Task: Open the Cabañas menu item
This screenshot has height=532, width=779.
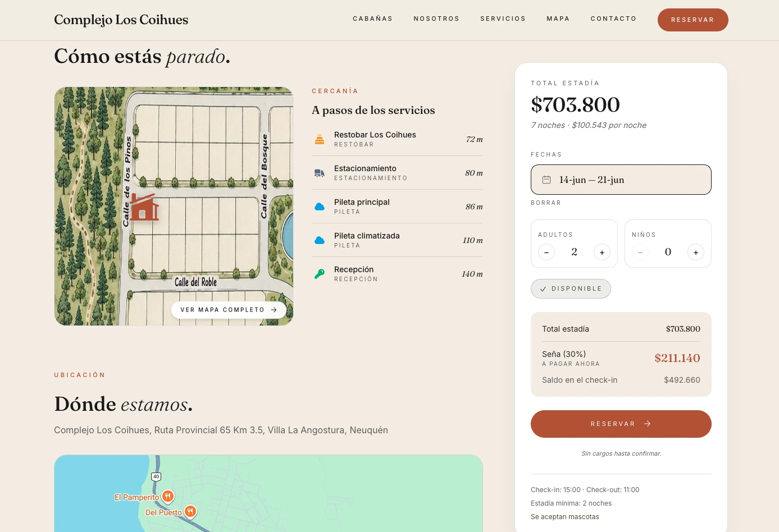Action: 373,19
